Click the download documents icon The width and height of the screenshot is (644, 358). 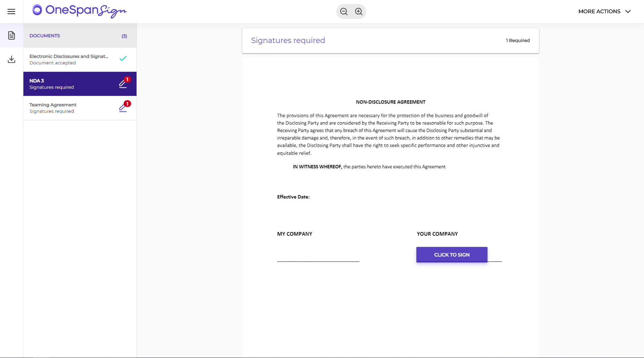tap(11, 59)
